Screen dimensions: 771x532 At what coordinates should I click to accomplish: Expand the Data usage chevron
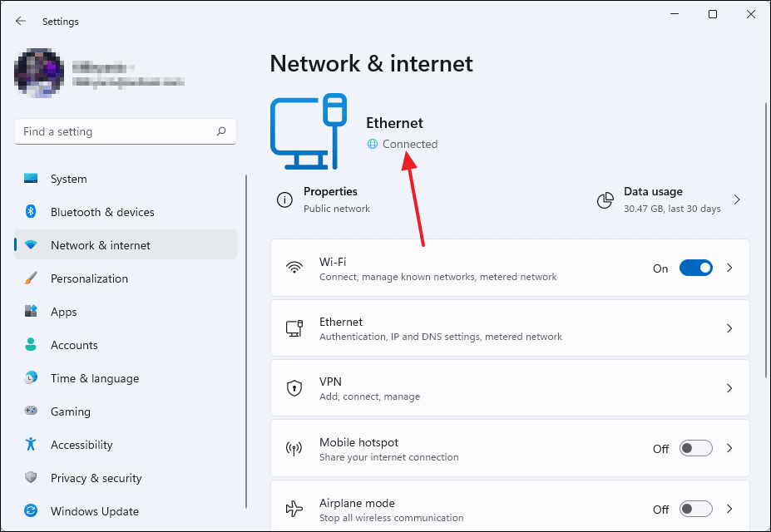[x=737, y=199]
